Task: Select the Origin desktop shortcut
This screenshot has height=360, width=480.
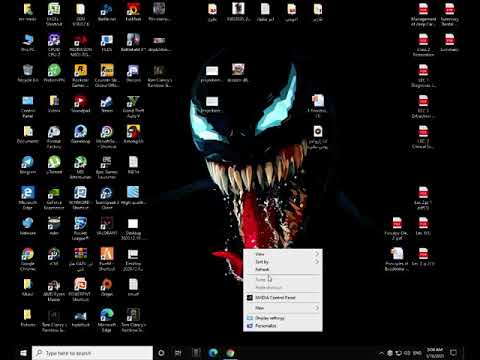Action: click(107, 288)
